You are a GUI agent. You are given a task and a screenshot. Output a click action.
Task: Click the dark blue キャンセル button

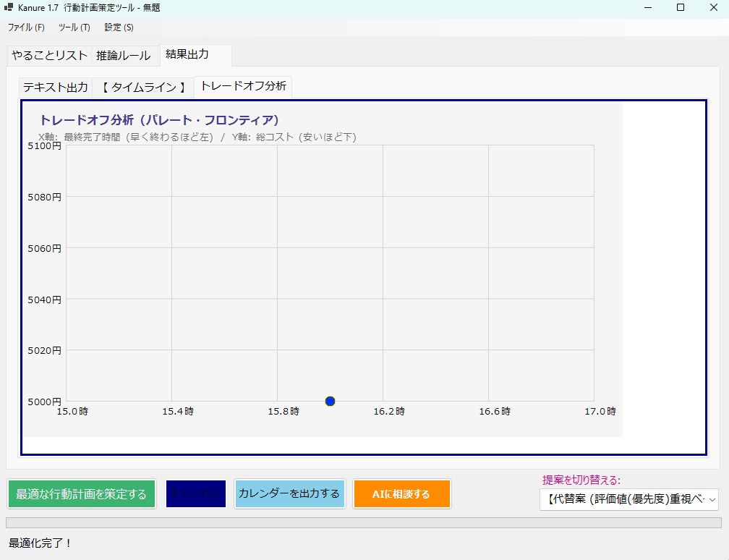[196, 494]
